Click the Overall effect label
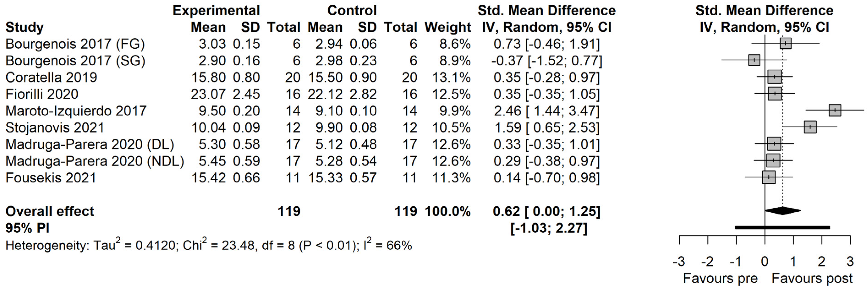The width and height of the screenshot is (868, 291). [x=50, y=211]
